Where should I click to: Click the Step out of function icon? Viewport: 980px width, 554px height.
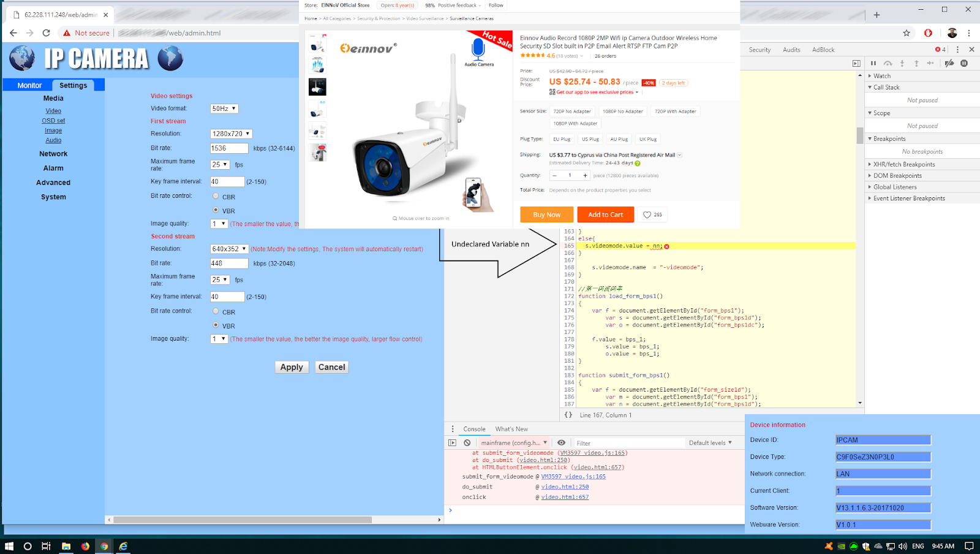coord(916,63)
